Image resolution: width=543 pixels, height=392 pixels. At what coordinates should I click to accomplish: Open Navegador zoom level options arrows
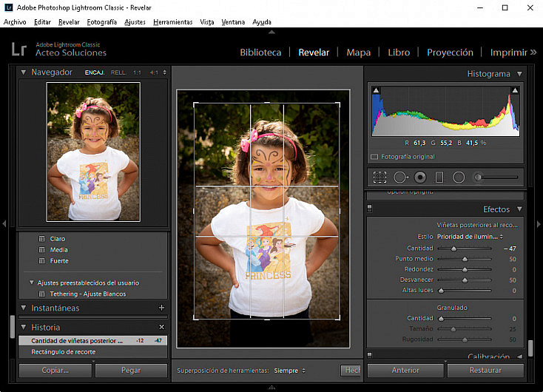coord(164,72)
